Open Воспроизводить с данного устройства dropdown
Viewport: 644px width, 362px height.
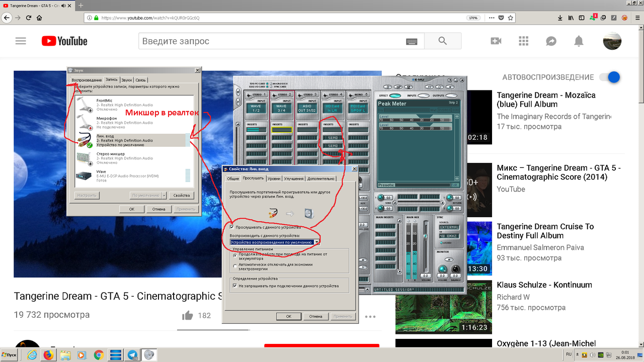coord(275,242)
